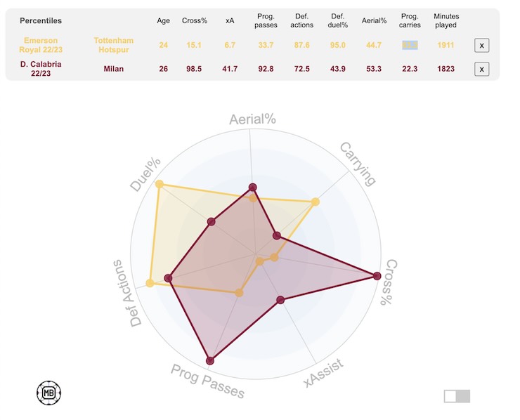The width and height of the screenshot is (520, 420).
Task: Click the Age column header
Action: (x=164, y=20)
